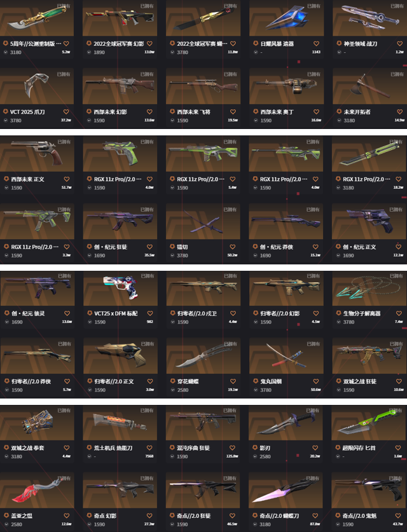This screenshot has height=532, width=407.
Task: Click heart next to 影刃
Action: (x=315, y=448)
